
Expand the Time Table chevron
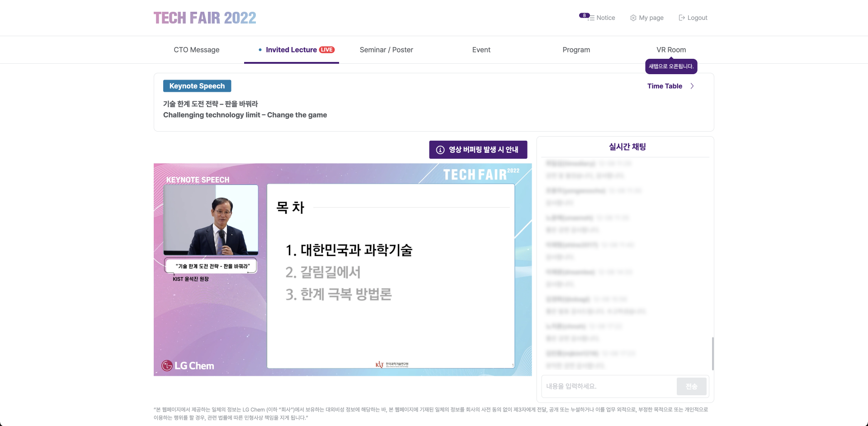coord(692,86)
